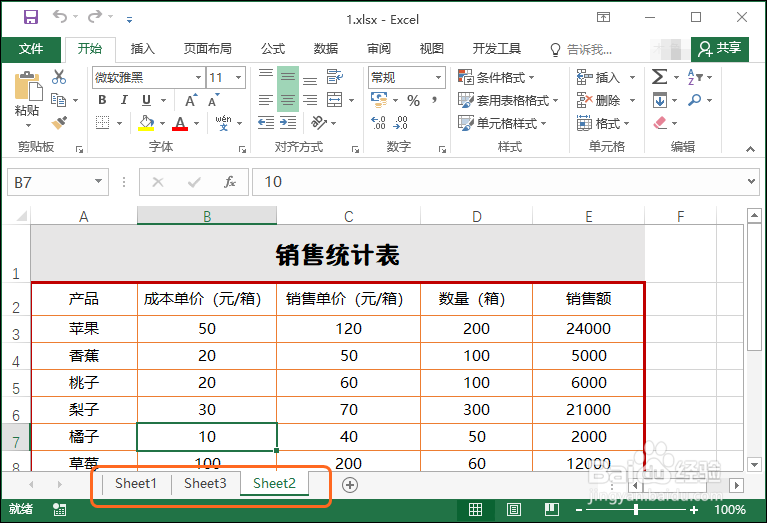Screen dimensions: 767x523
Task: Apply red font color A
Action: point(180,123)
